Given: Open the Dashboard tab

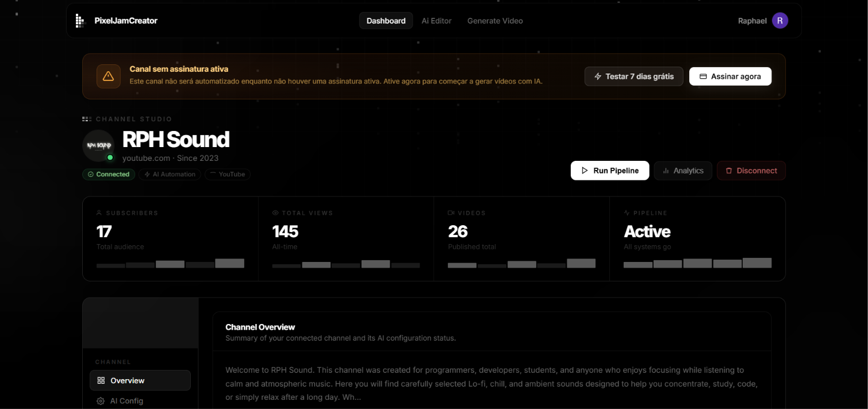Looking at the screenshot, I should (386, 21).
